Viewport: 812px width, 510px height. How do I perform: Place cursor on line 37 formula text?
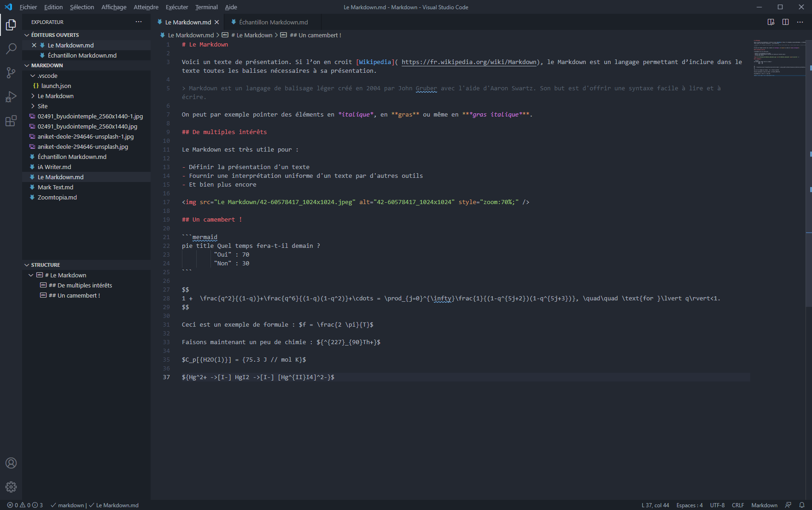coord(258,377)
